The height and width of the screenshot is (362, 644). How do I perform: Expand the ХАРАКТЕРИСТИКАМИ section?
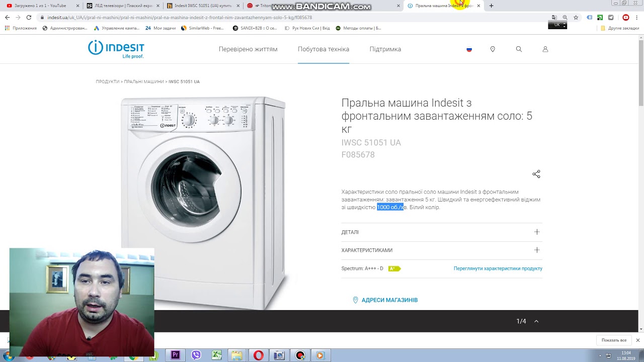point(441,250)
